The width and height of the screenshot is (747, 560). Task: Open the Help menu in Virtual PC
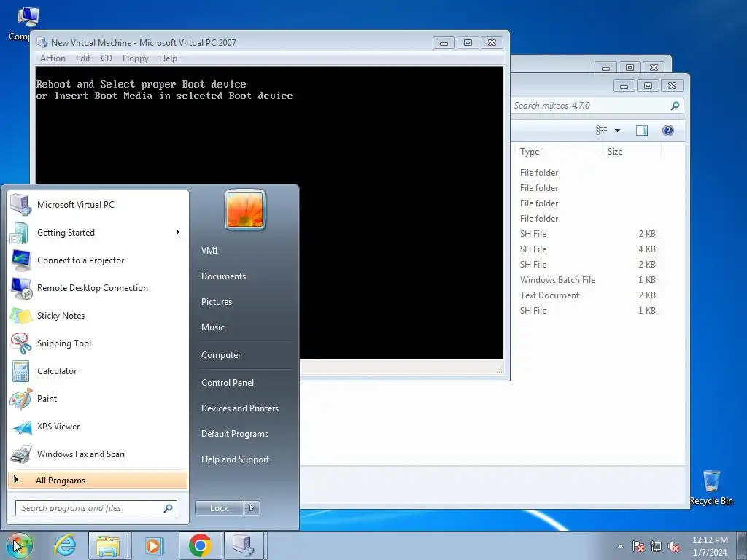(168, 58)
